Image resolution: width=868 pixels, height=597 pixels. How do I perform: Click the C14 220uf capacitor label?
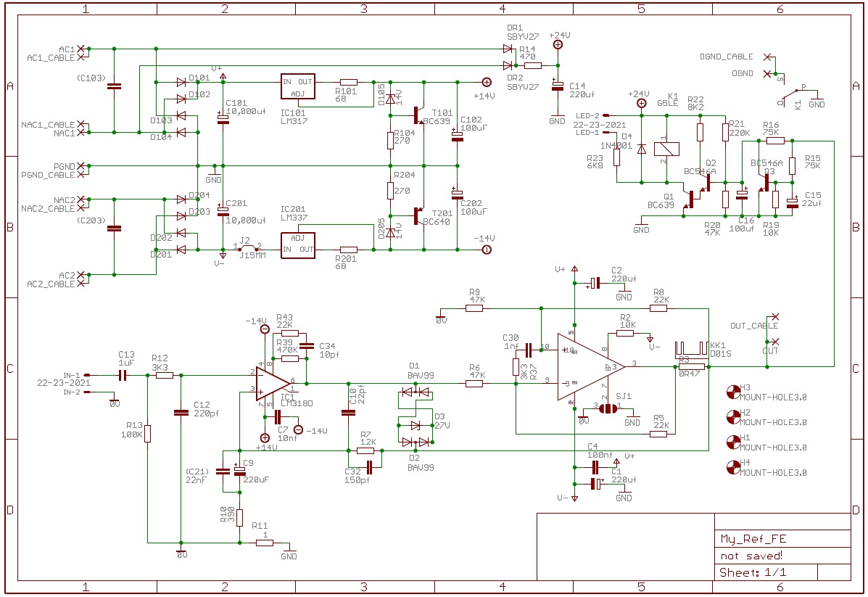coord(582,90)
